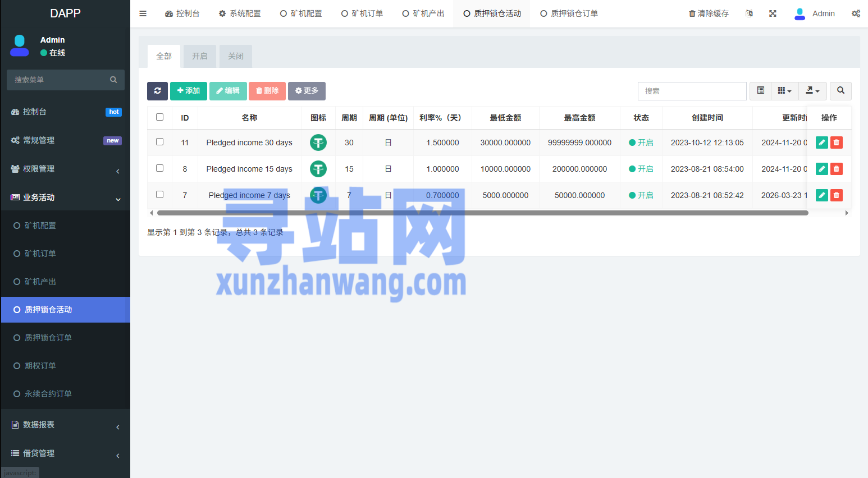Screen dimensions: 868x478
Task: Select checkbox for row ID 11
Action: (160, 142)
